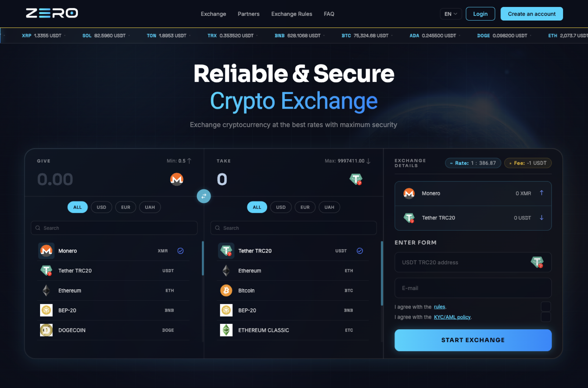This screenshot has height=388, width=588.
Task: Open the FAQ menu item
Action: coord(329,14)
